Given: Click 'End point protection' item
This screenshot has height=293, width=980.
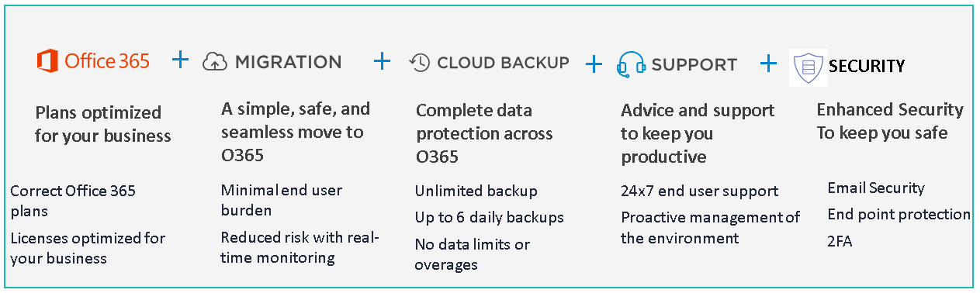Looking at the screenshot, I should point(899,215).
